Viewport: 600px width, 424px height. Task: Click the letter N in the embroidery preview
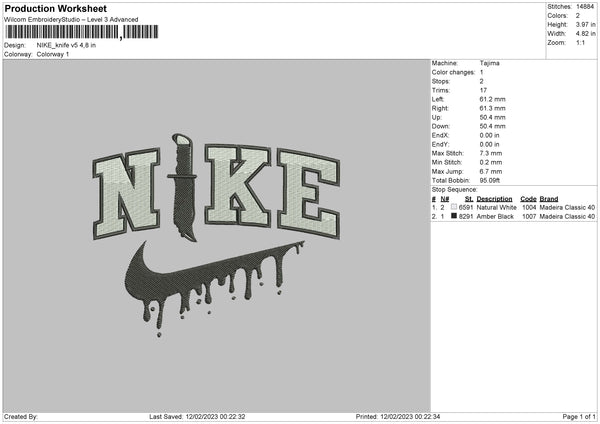[x=126, y=193]
